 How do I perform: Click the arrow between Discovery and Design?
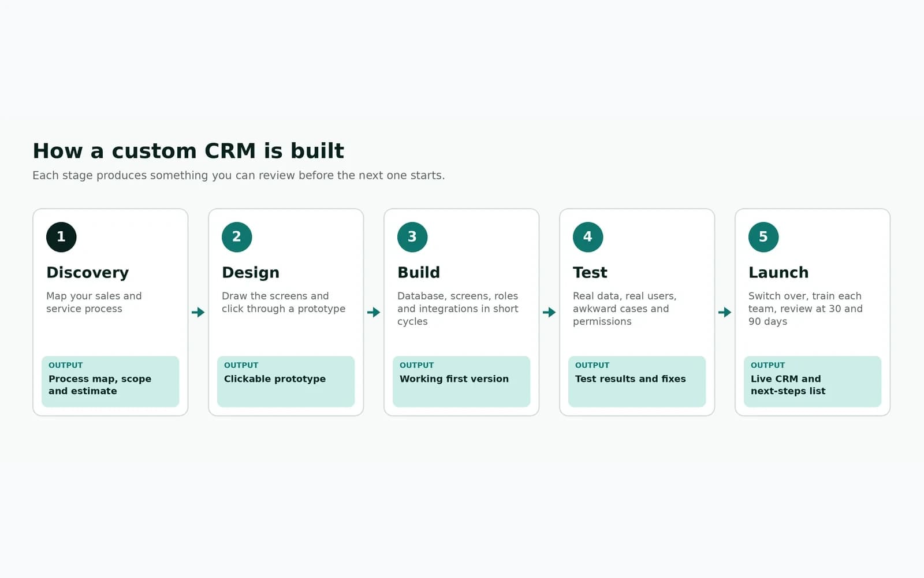pos(198,312)
